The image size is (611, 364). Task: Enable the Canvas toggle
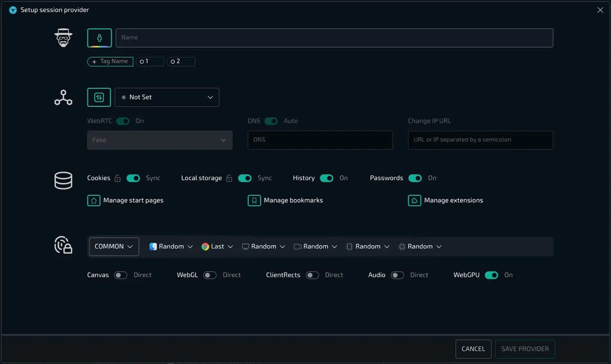tap(121, 275)
